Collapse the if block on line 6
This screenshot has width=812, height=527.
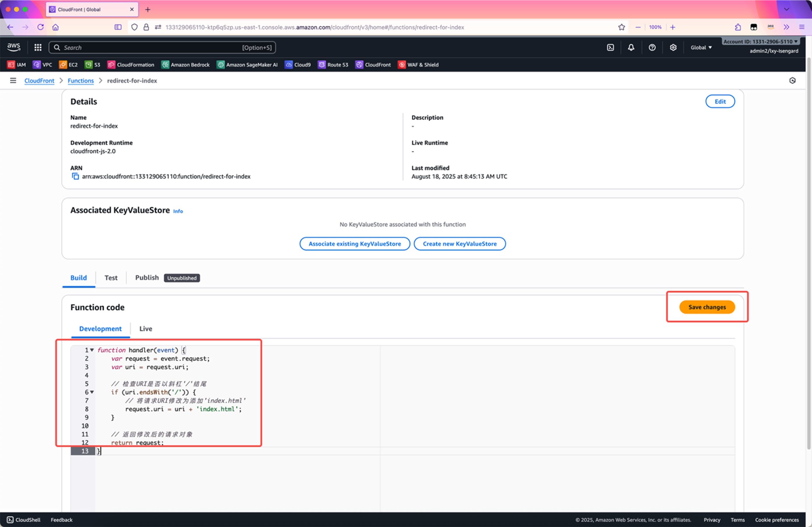click(x=92, y=392)
